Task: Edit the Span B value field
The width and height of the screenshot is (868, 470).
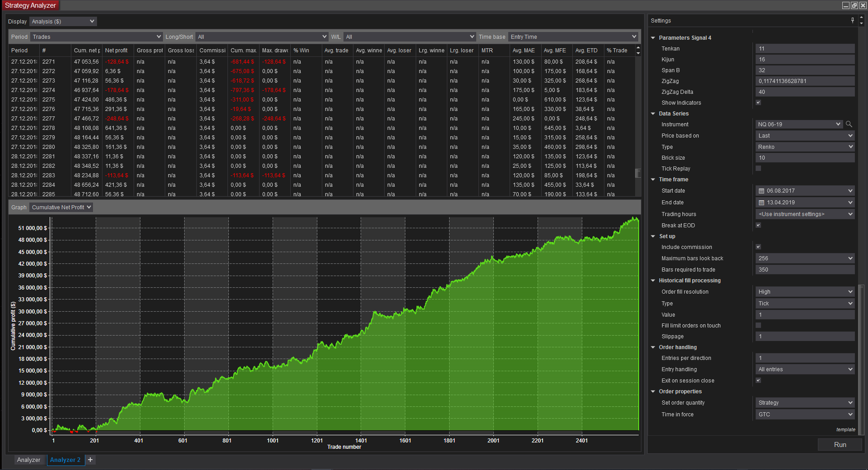Action: coord(805,70)
